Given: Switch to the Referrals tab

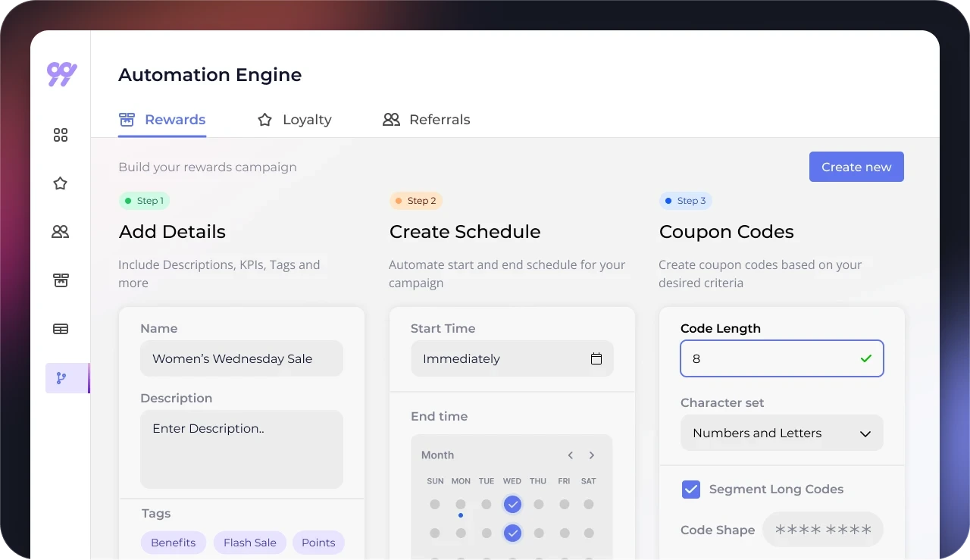Looking at the screenshot, I should point(427,120).
